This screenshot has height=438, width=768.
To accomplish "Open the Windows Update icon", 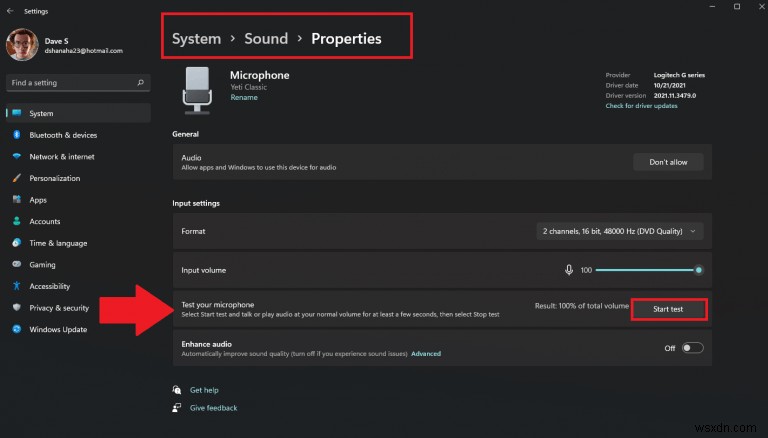I will (18, 330).
